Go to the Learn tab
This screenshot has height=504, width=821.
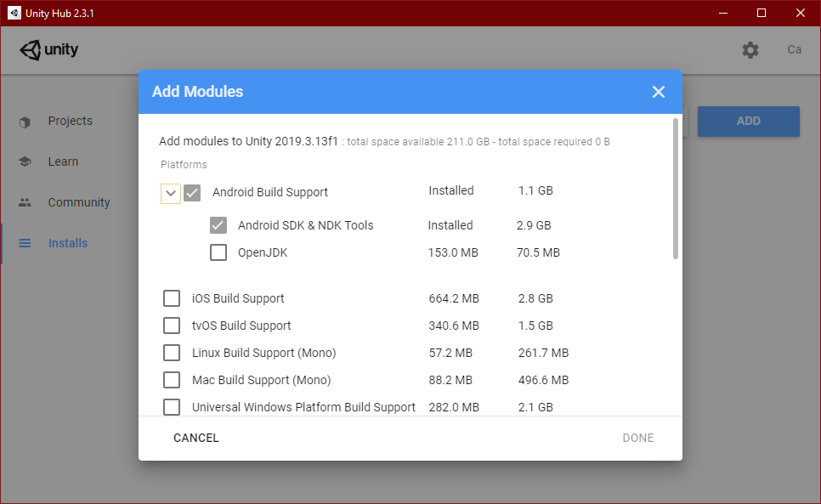63,162
